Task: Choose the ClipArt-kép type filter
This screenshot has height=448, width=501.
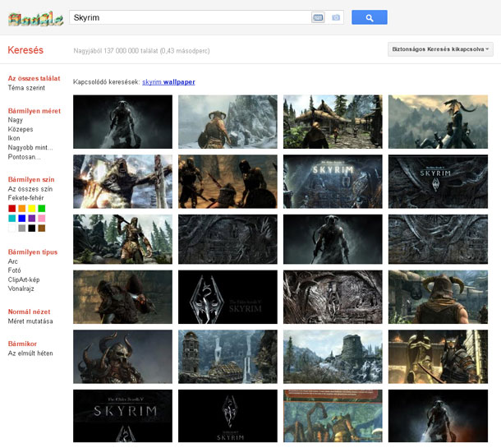Action: click(x=24, y=279)
